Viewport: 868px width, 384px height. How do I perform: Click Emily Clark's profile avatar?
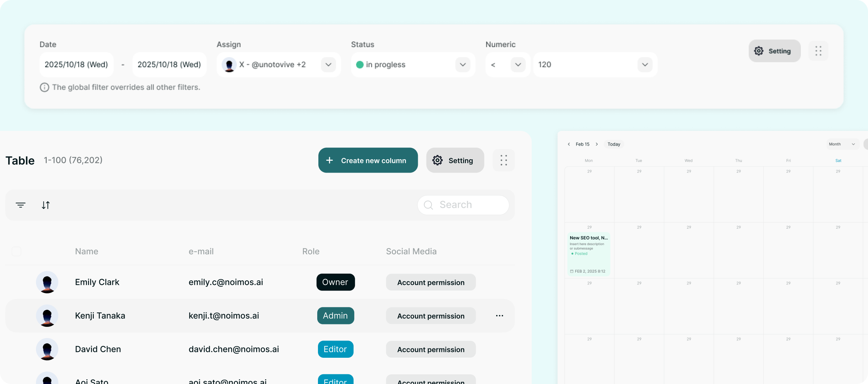47,282
